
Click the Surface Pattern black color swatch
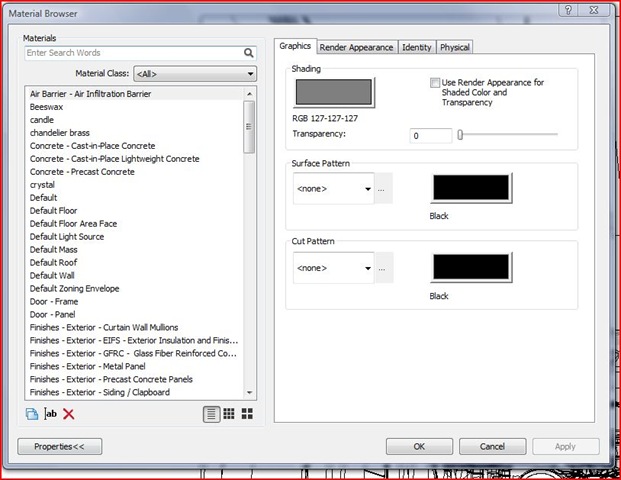pyautogui.click(x=471, y=188)
